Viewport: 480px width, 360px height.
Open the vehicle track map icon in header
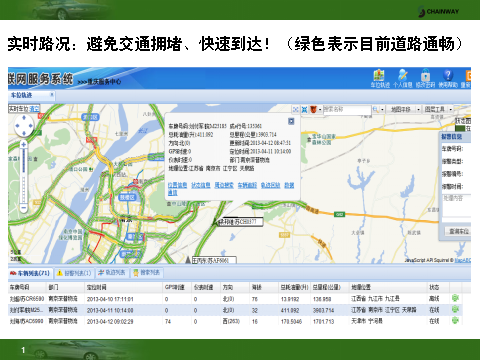[x=379, y=76]
